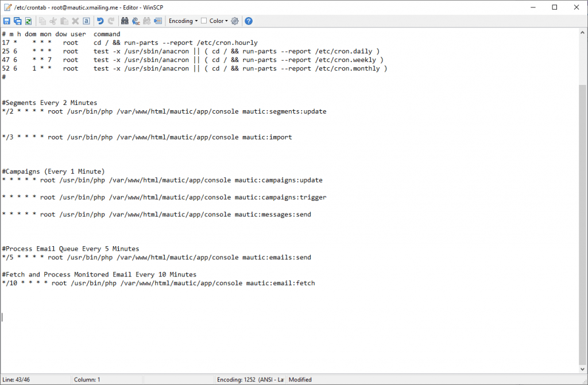
Task: Click the WinSCP editor title bar icon
Action: click(x=7, y=7)
